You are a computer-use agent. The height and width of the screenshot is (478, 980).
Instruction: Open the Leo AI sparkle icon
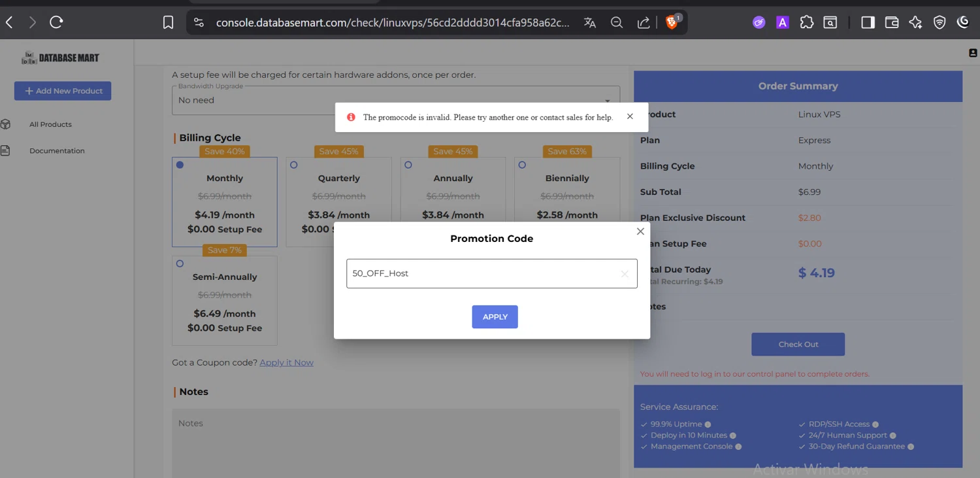tap(915, 22)
